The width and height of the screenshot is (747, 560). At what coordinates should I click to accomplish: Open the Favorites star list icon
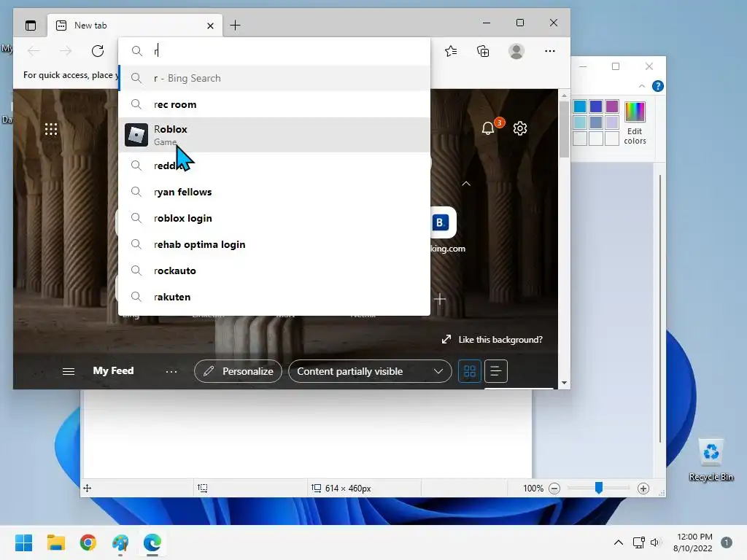pyautogui.click(x=451, y=51)
